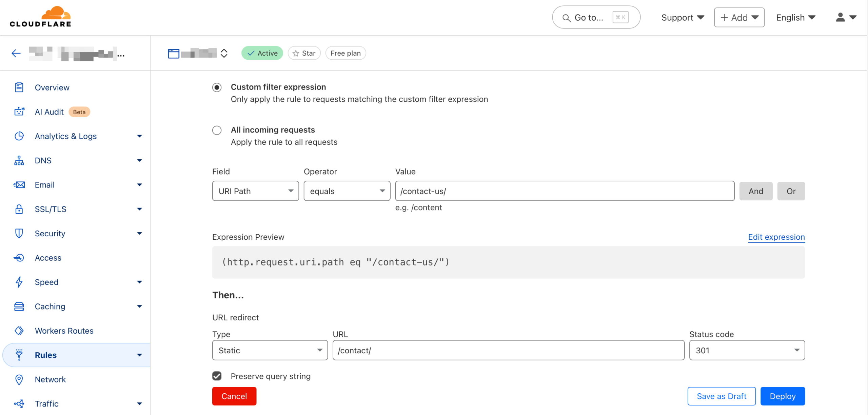Click the back arrow icon in sidebar header

16,53
